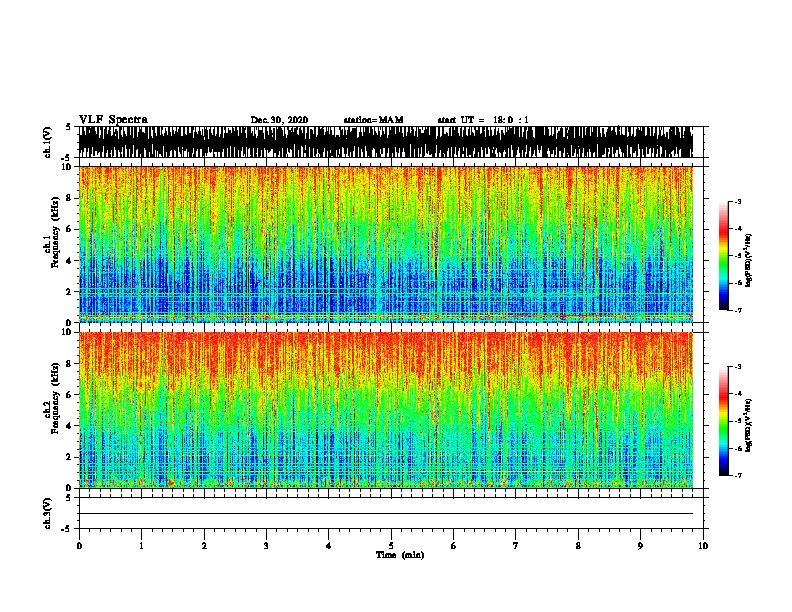Click the ch.3(V) axis label
This screenshot has width=792, height=612.
48,513
